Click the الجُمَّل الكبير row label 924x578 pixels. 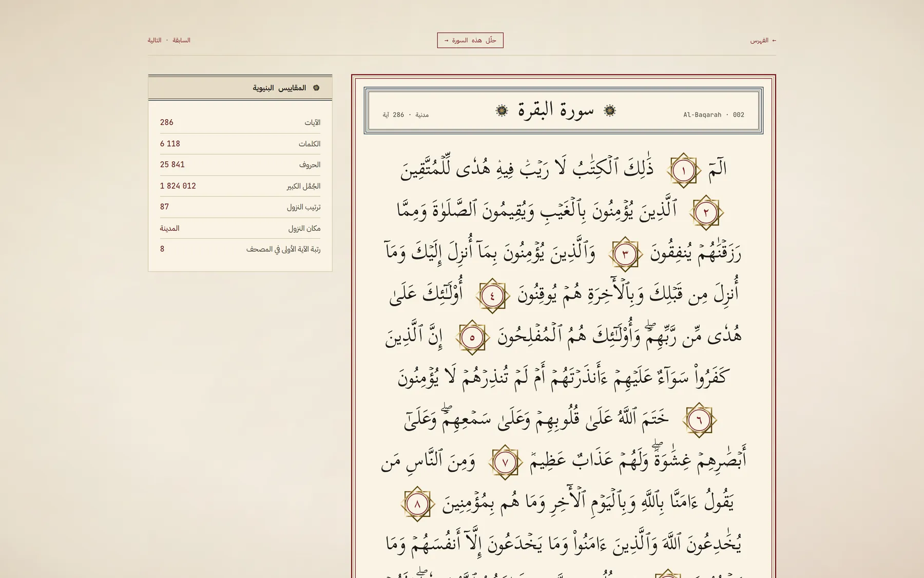[303, 186]
